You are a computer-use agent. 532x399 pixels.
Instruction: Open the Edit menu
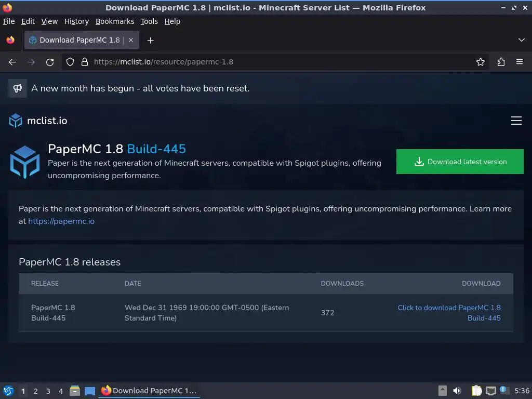click(x=28, y=21)
